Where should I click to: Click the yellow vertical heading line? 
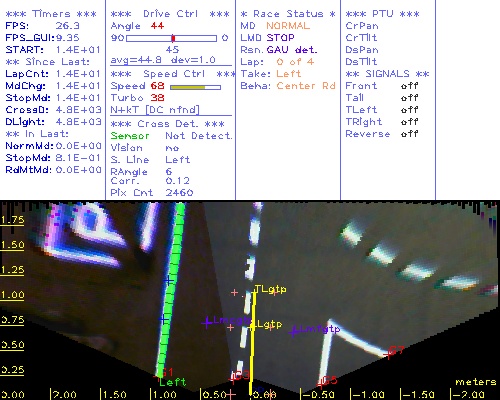[252, 343]
